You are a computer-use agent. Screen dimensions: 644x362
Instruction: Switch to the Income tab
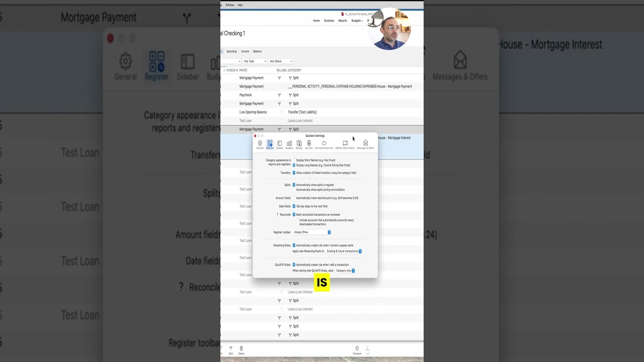coord(245,51)
